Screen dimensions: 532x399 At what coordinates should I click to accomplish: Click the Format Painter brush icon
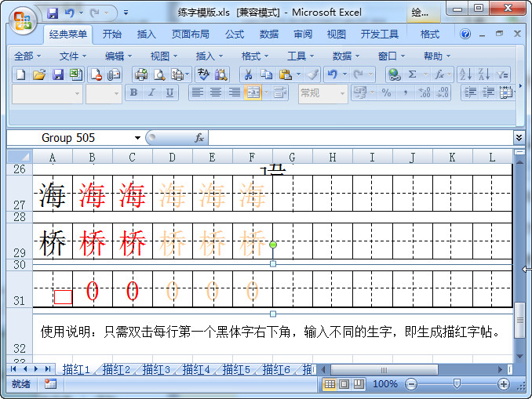point(312,74)
